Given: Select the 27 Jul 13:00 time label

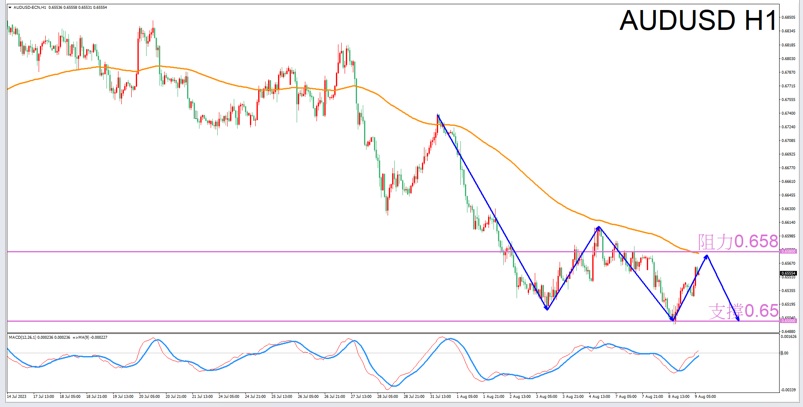Looking at the screenshot, I should tap(362, 396).
